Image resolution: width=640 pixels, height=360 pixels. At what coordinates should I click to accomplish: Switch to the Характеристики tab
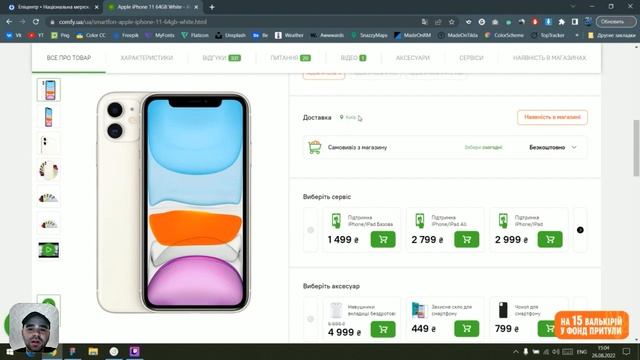(x=147, y=58)
